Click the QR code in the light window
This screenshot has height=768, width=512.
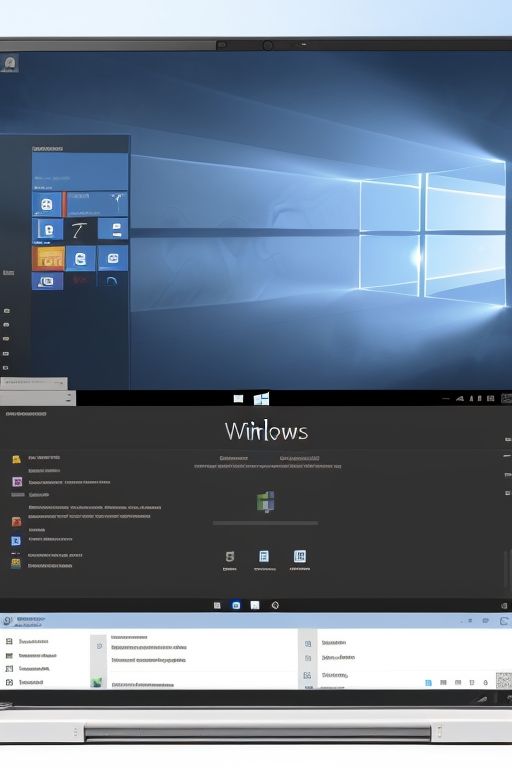pos(504,680)
